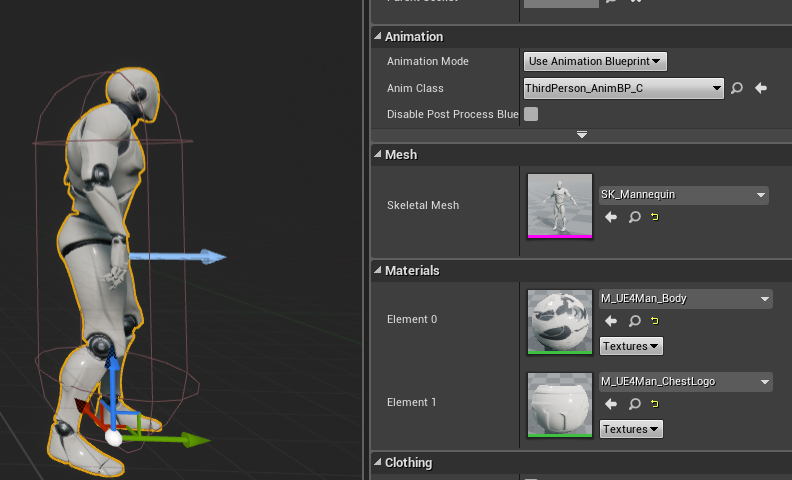Click the Animation Mode label

(x=428, y=61)
